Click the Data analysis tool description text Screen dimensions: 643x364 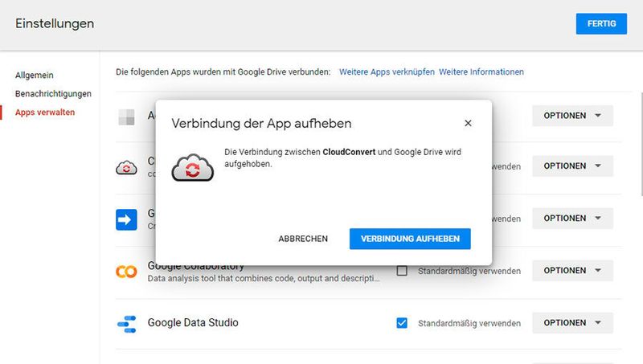264,278
